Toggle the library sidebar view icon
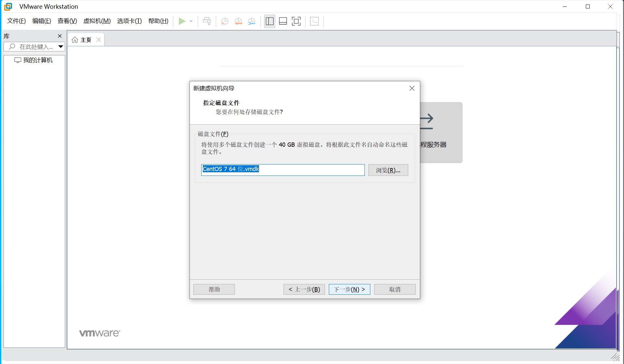 click(x=270, y=21)
